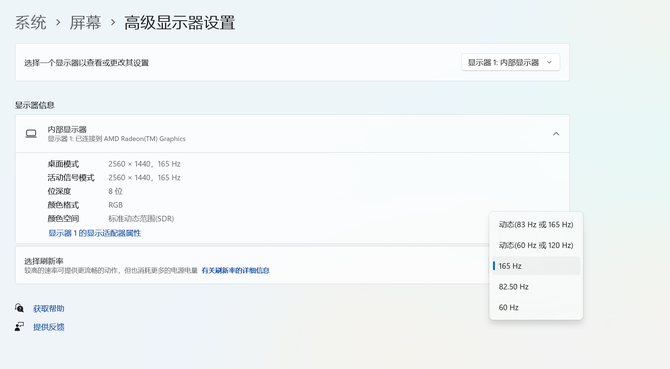Click the 标准动态范围(SDR) value
The width and height of the screenshot is (670, 369).
point(141,219)
